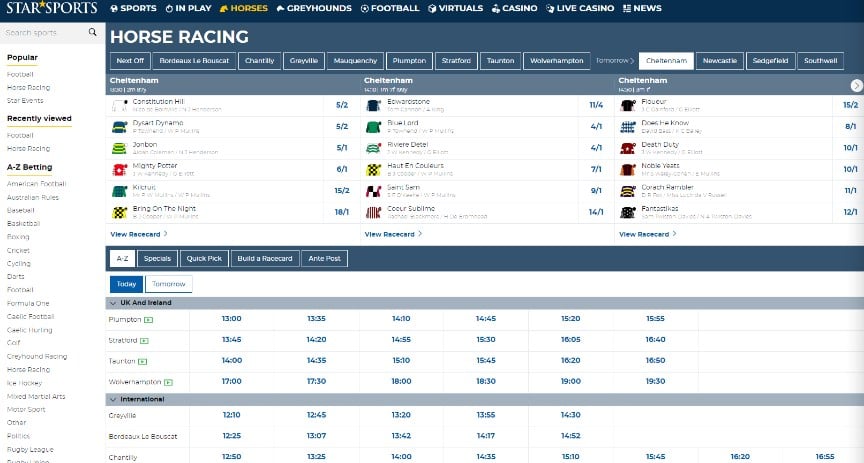Screen dimensions: 864x463
Task: Click Floueur jockey silks icon
Action: [628, 105]
